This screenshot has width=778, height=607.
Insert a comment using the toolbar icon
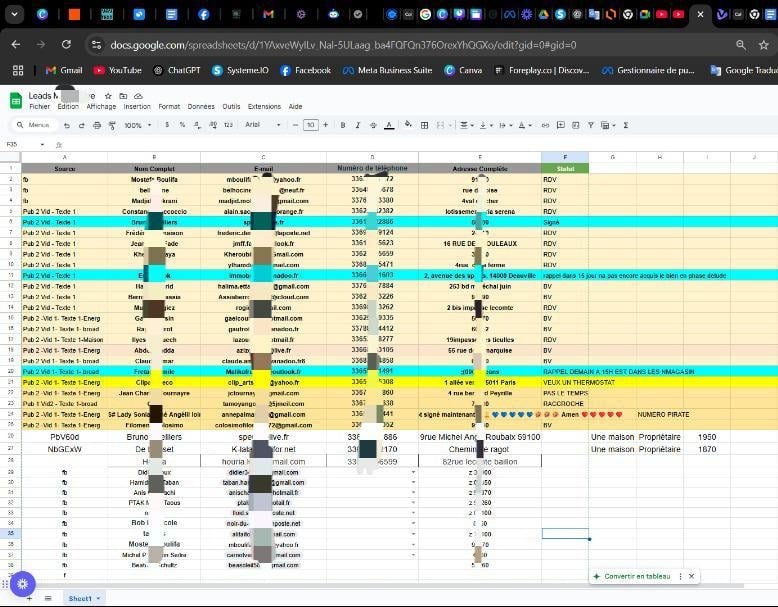561,125
